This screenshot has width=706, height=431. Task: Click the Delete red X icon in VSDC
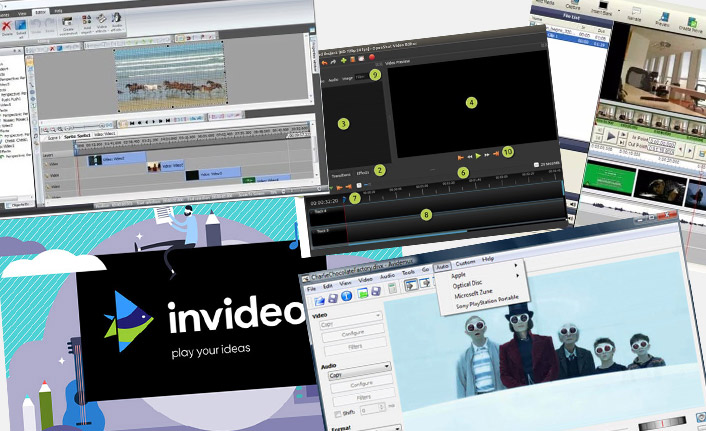[x=7, y=27]
